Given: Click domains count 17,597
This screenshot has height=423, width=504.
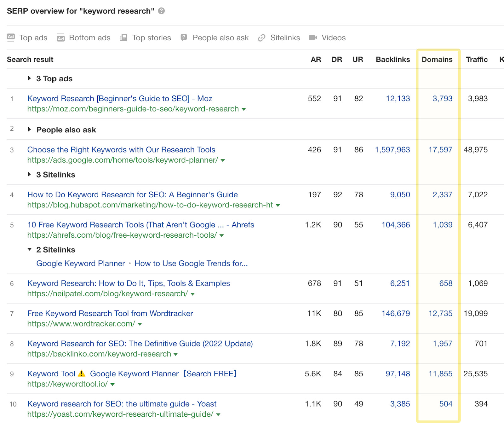Looking at the screenshot, I should pyautogui.click(x=440, y=149).
